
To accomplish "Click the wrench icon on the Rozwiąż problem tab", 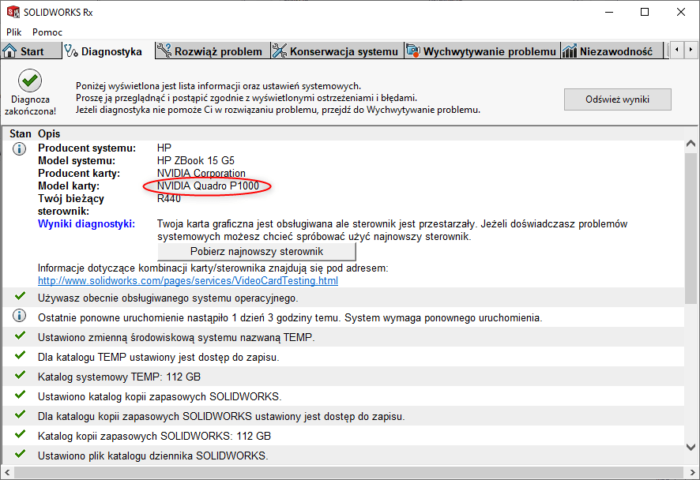I will (164, 50).
